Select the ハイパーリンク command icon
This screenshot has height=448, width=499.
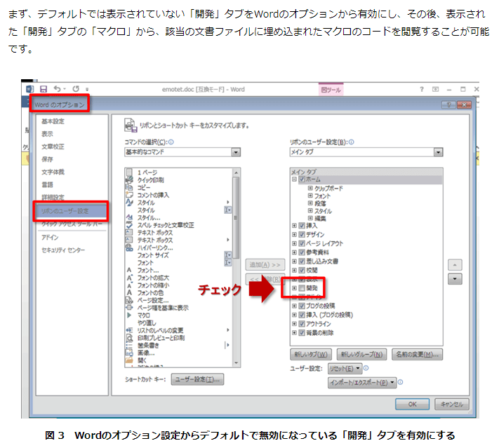coord(130,247)
